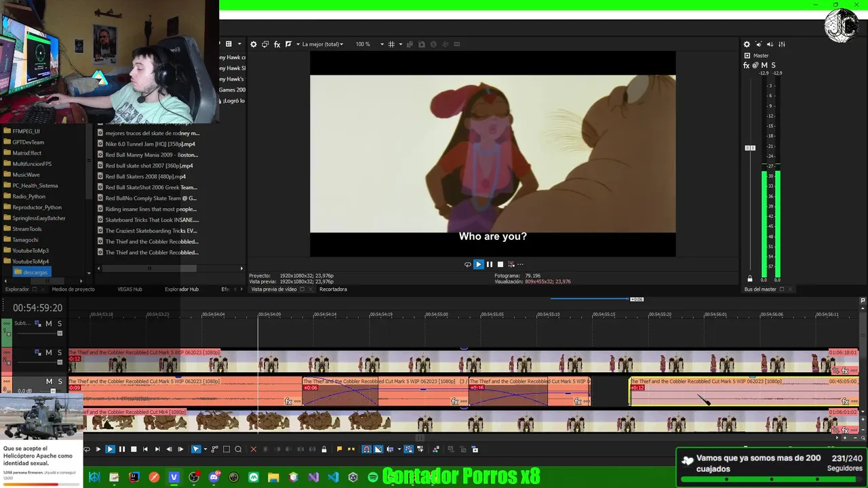Switch to Explorador Hub tab
The width and height of the screenshot is (868, 488).
(x=182, y=289)
